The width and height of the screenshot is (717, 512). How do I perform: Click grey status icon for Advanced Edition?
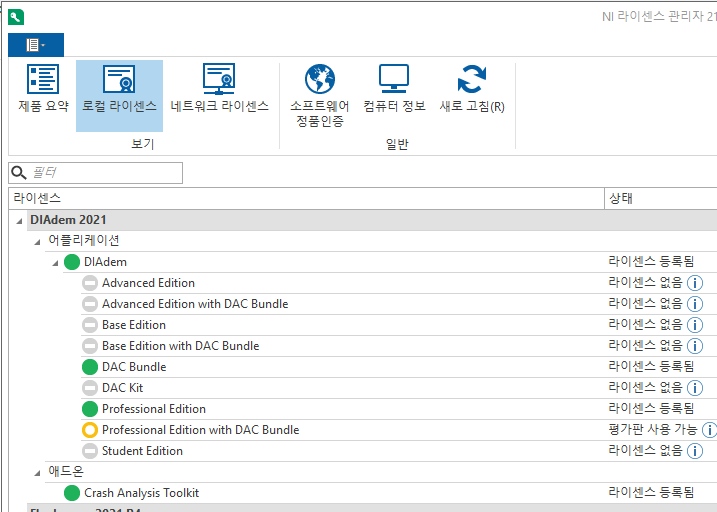(90, 283)
